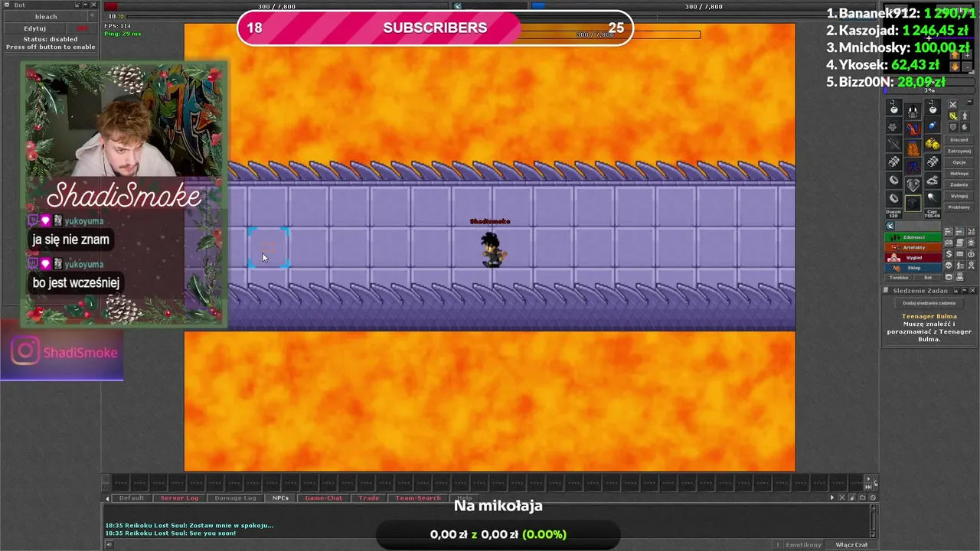This screenshot has height=551, width=980.
Task: Click the comet orb equipment slot
Action: coord(933,198)
